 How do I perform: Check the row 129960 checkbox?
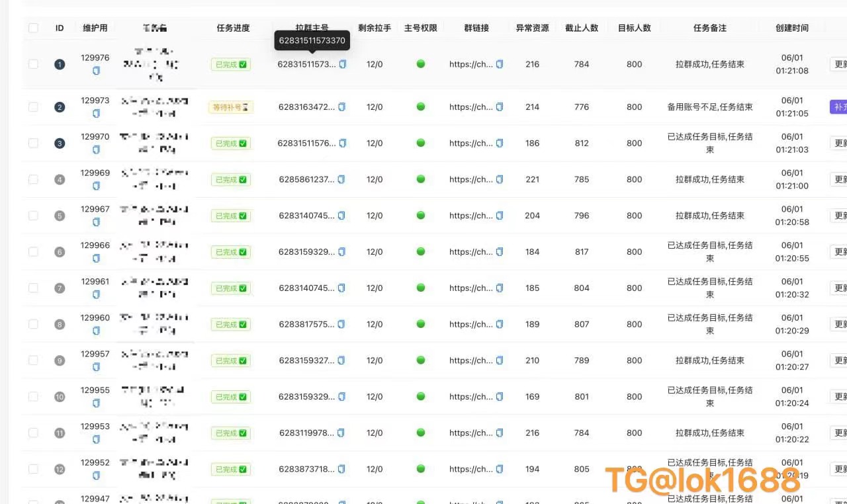coord(33,324)
